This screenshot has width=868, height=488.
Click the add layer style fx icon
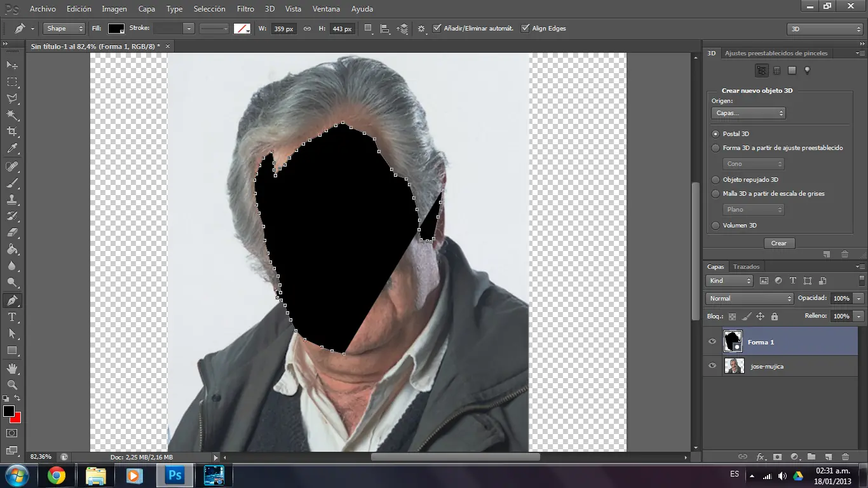pyautogui.click(x=761, y=457)
